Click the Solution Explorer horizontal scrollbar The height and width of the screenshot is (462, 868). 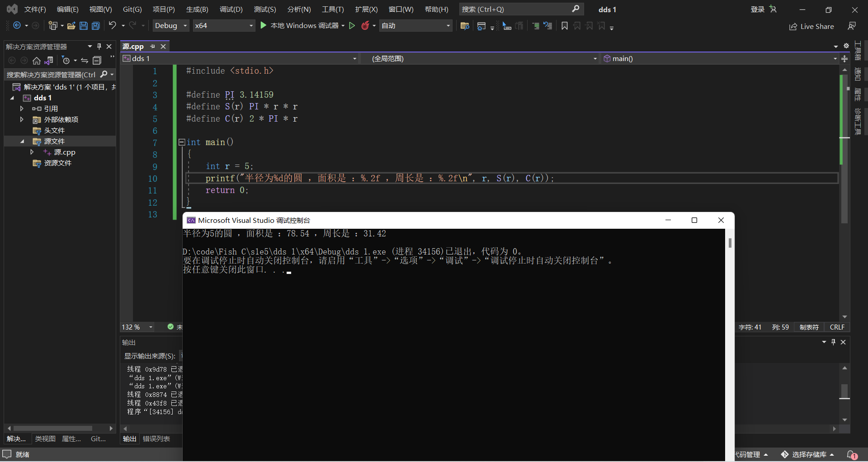tap(53, 428)
